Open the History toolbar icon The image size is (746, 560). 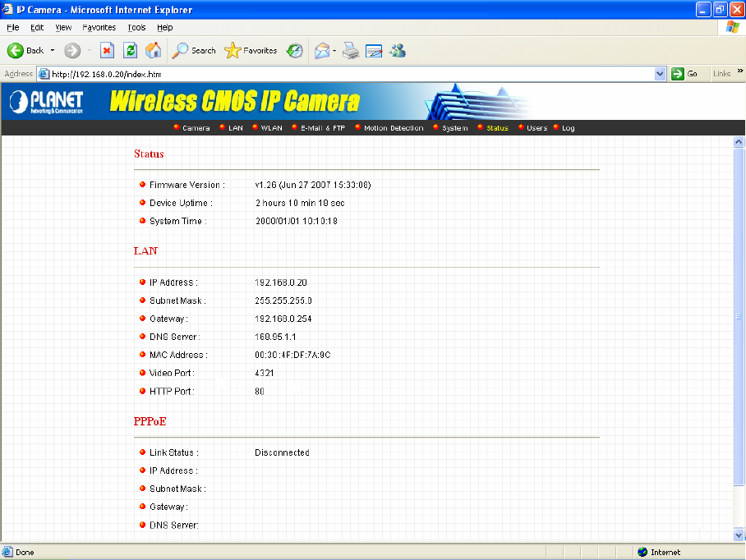pos(294,50)
